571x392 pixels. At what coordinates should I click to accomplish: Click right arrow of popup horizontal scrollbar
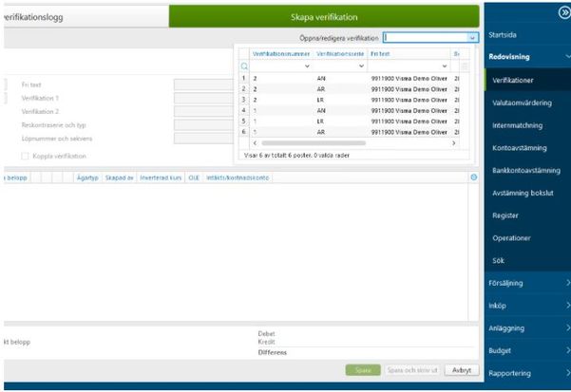point(454,143)
